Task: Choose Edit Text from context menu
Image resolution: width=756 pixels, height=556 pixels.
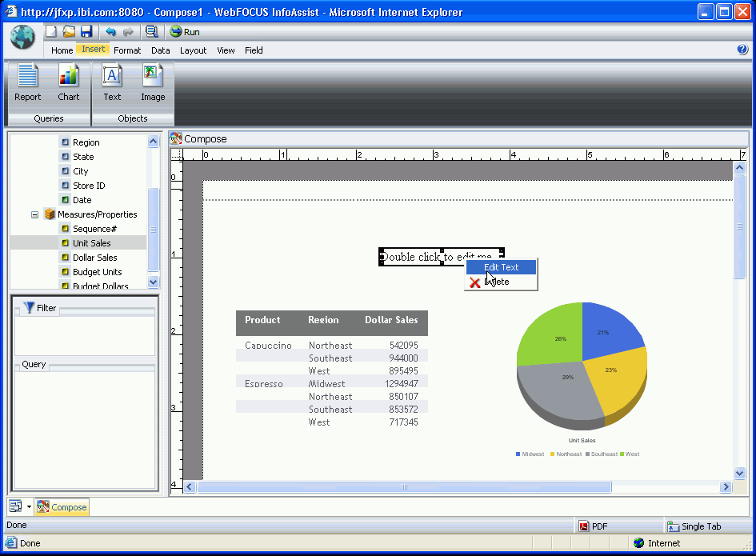Action: click(501, 267)
